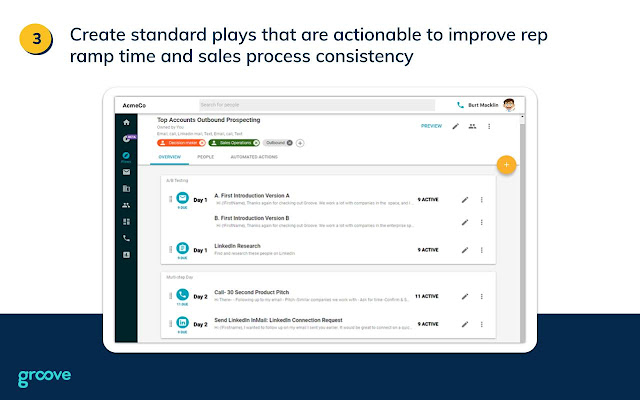Image resolution: width=640 pixels, height=400 pixels.
Task: Open options menu for LinkedIn Research
Action: point(482,250)
